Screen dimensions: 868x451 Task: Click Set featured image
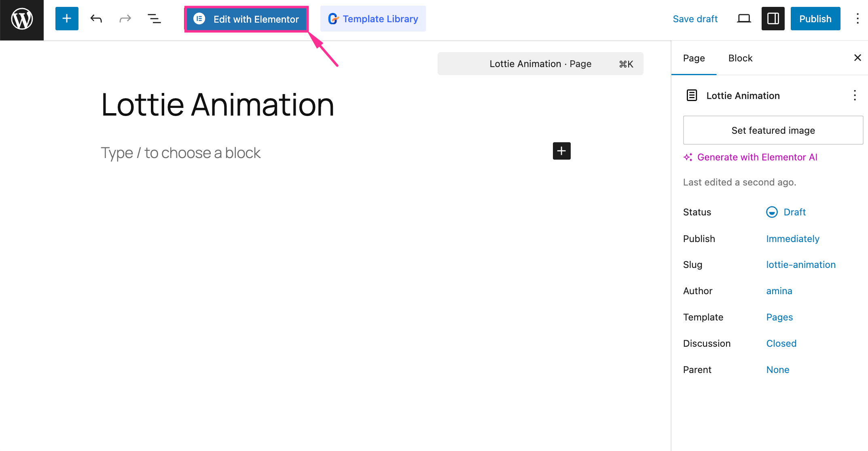click(773, 130)
